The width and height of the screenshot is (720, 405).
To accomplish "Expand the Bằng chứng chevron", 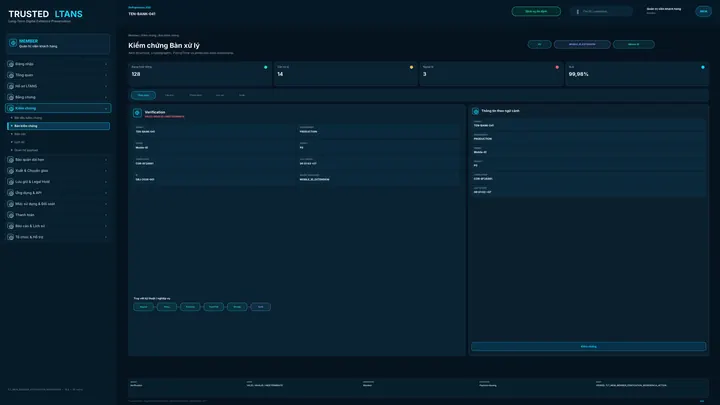I will tap(106, 97).
